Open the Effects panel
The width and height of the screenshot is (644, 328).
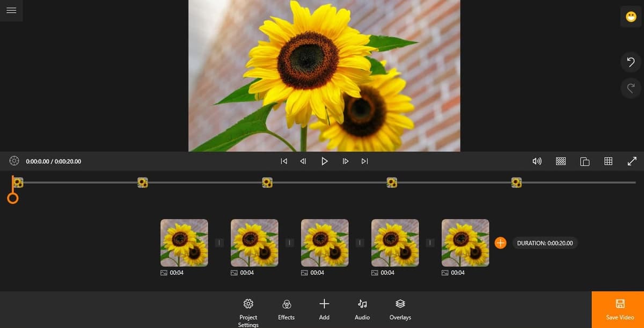pos(287,310)
